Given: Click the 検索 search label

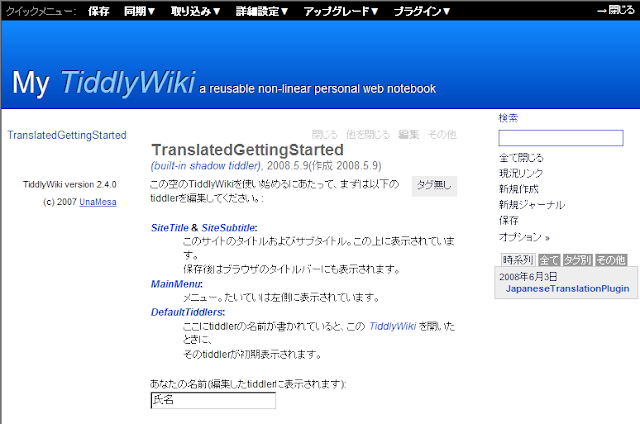Looking at the screenshot, I should (x=508, y=118).
